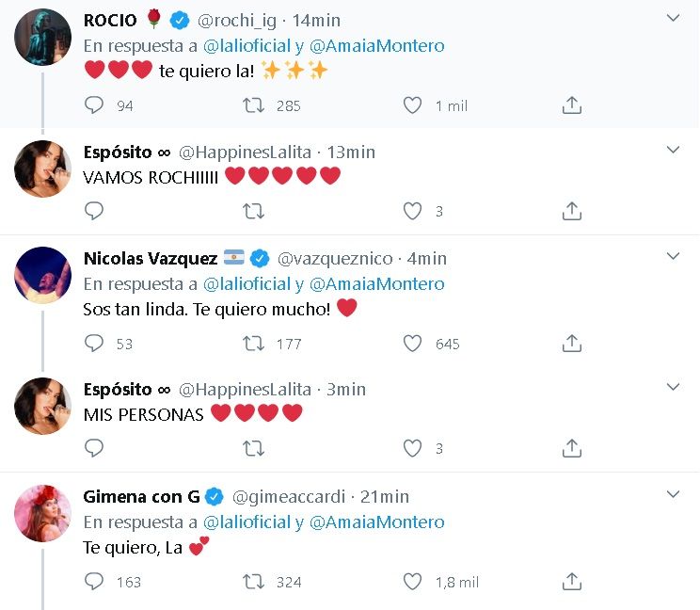The height and width of the screenshot is (610, 700).
Task: Reply to ROCIO's tweet
Action: (x=93, y=105)
